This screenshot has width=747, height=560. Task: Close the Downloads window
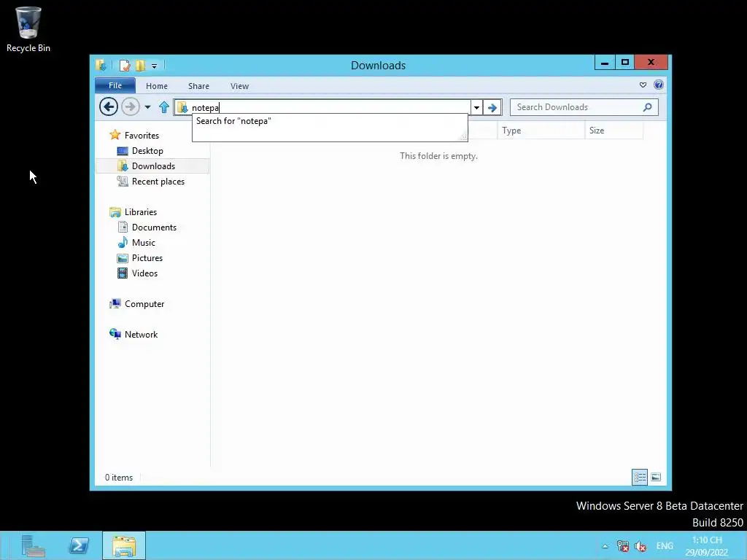[651, 63]
